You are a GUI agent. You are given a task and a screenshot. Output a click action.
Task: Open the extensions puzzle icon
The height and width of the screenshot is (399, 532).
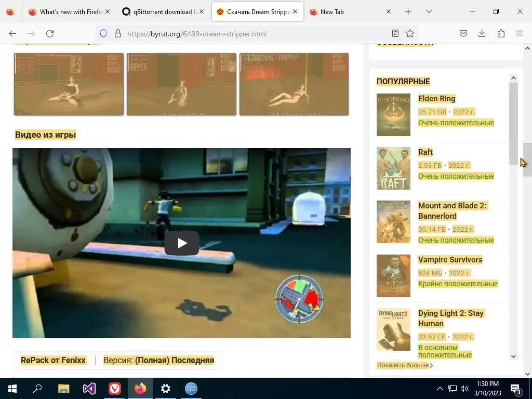501,33
